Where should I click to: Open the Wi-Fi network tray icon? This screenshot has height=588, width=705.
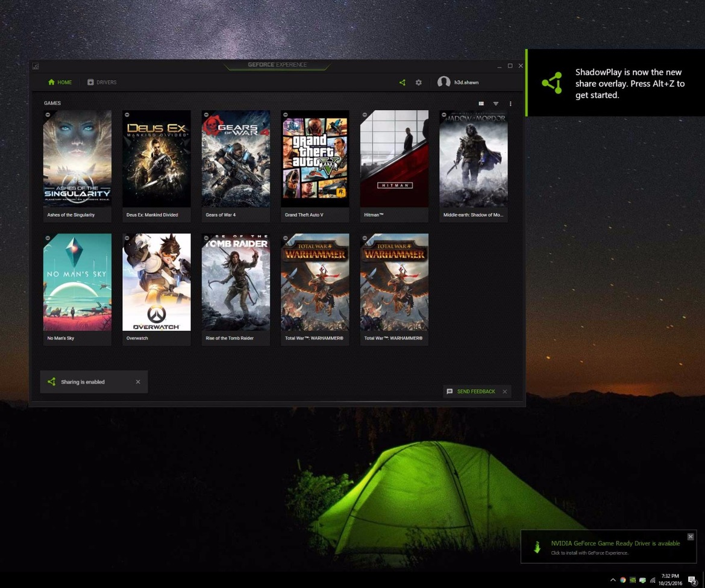coord(653,580)
